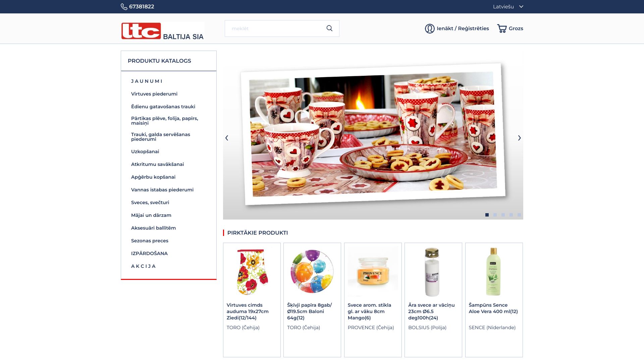Click the LTC Baltija SIA logo
644x362 pixels.
[163, 31]
